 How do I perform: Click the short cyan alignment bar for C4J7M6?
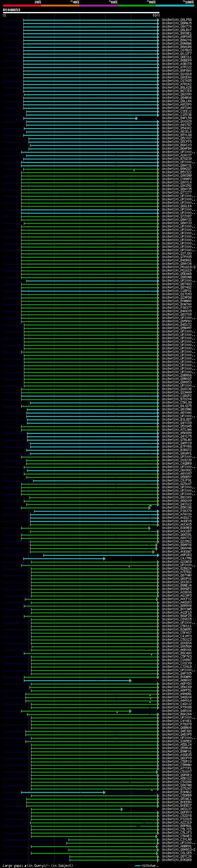pos(64,559)
